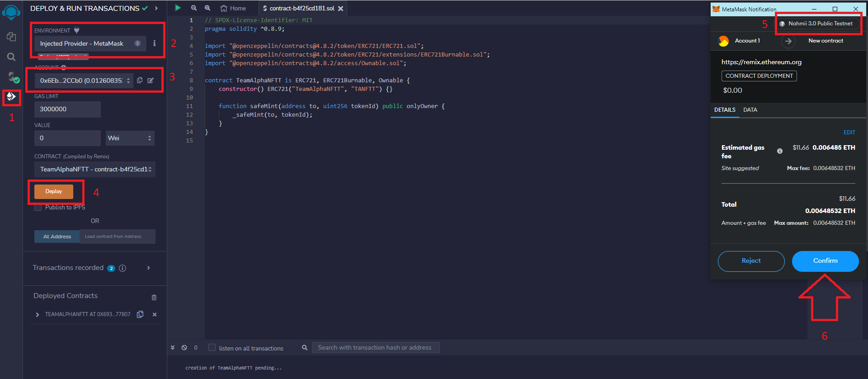Click the estimated gas fee info icon
The width and height of the screenshot is (868, 379).
point(780,151)
